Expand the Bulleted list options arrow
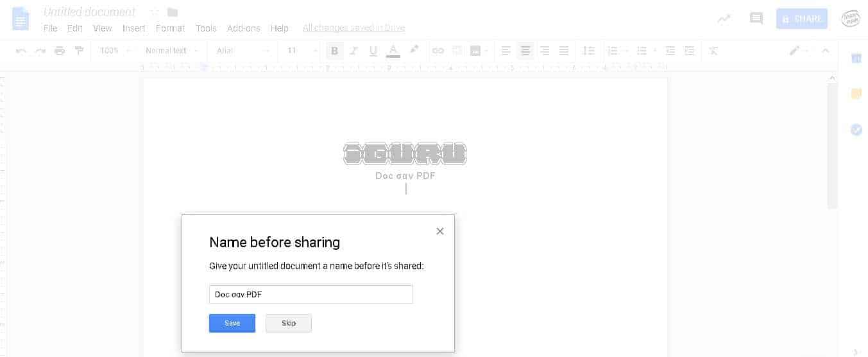868x357 pixels. click(x=654, y=51)
